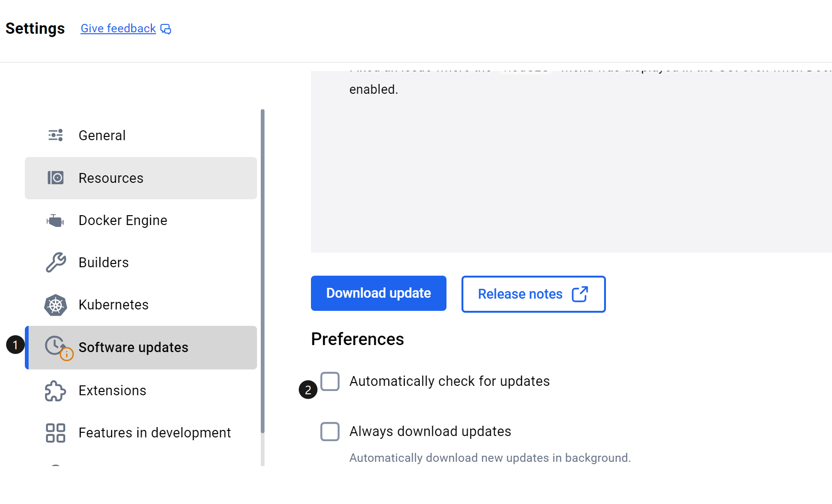Click the feedback chat bubble icon
The image size is (832, 504).
click(166, 29)
